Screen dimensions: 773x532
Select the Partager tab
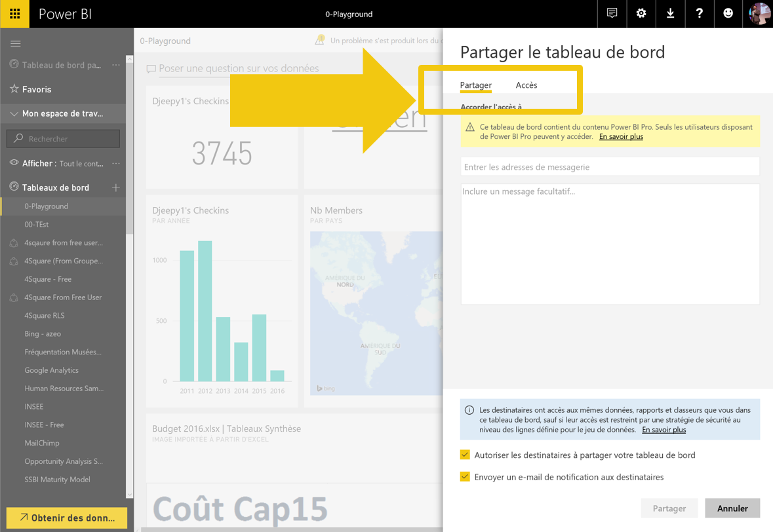(475, 85)
